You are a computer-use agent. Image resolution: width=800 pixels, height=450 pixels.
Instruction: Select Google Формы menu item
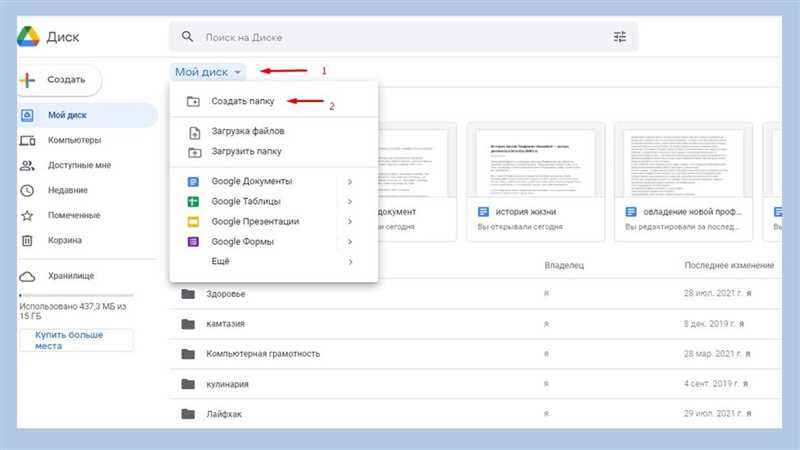click(274, 241)
